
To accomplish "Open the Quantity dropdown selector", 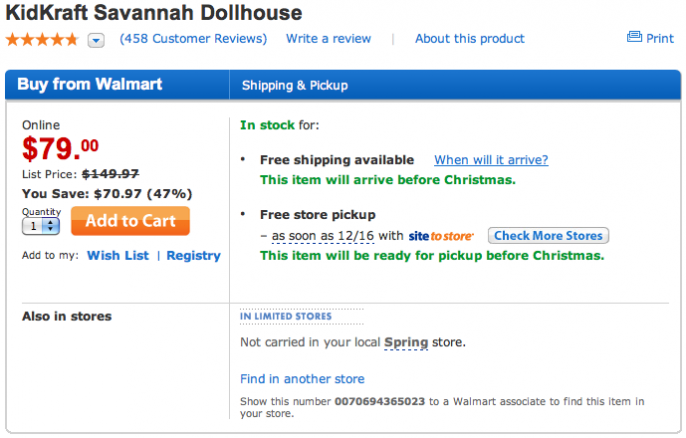I will pos(41,226).
